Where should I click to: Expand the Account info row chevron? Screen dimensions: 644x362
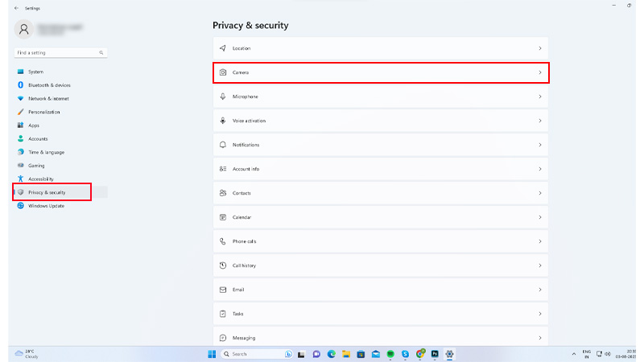tap(540, 169)
